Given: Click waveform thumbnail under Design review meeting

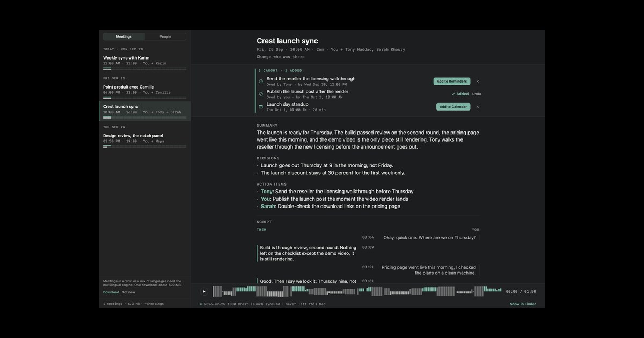Looking at the screenshot, I should pos(144,146).
